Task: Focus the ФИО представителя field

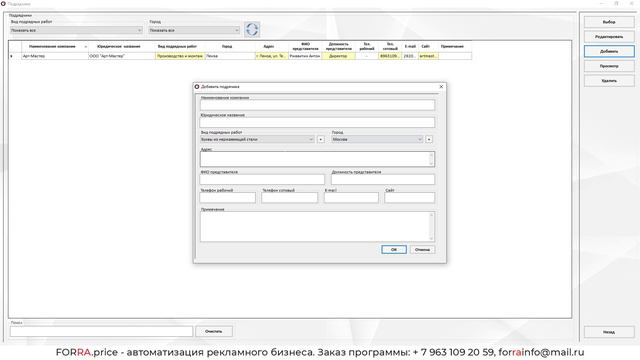Action: click(x=262, y=180)
